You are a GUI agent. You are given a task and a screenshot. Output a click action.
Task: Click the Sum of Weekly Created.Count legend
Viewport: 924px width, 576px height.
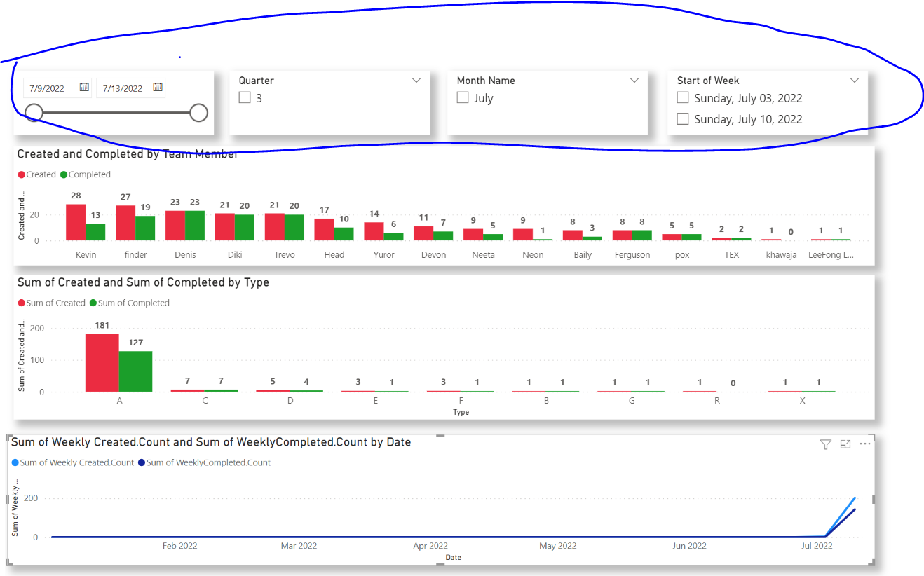73,462
